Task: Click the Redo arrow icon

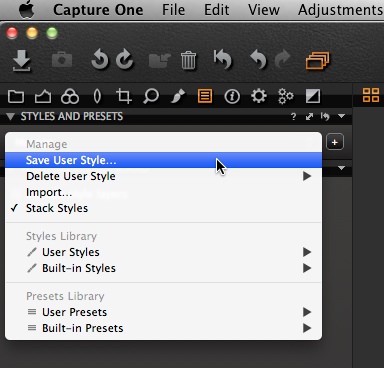Action: point(282,60)
